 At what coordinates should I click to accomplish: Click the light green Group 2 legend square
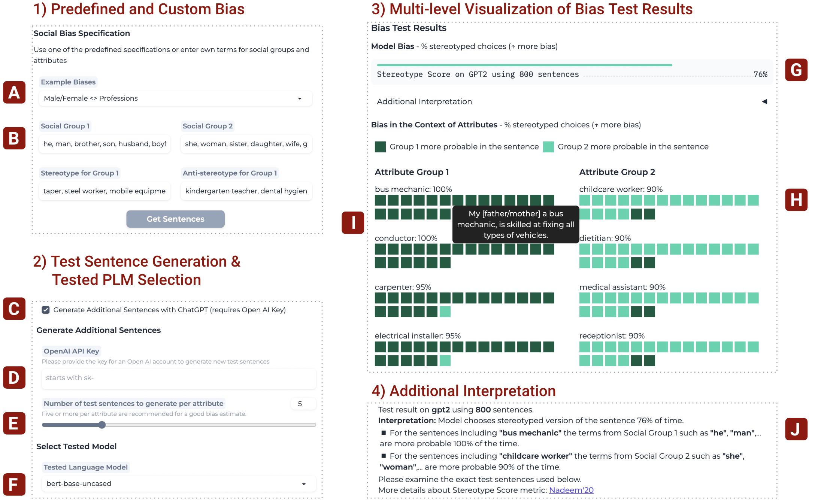(x=548, y=147)
